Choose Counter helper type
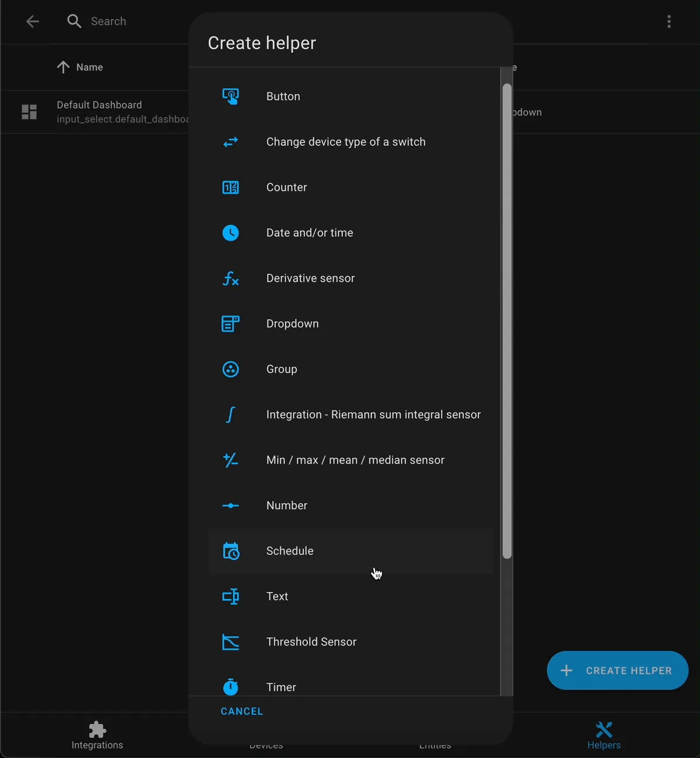Viewport: 700px width, 758px height. point(351,187)
